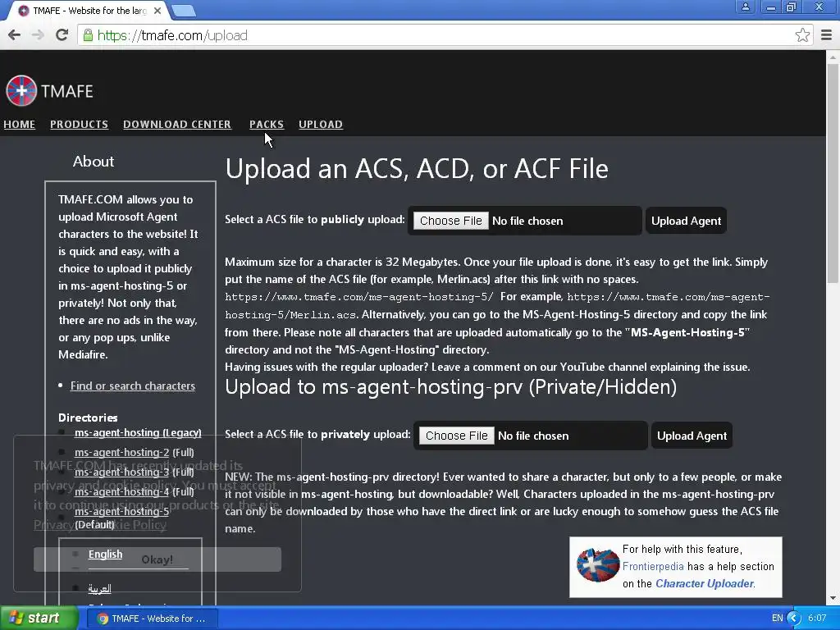Screen dimensions: 840x630
Task: Click the Upload an ACS, ACD, or ACF File heading
Action: point(417,169)
